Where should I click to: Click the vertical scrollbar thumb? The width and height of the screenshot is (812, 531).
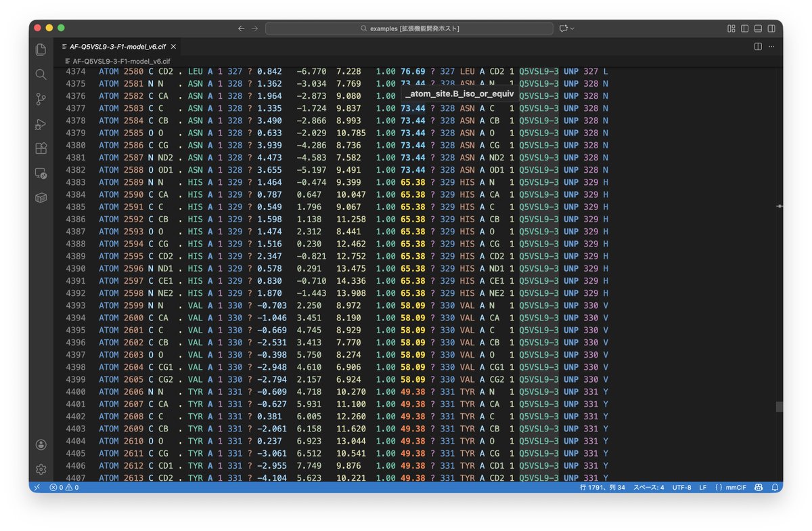(x=779, y=407)
